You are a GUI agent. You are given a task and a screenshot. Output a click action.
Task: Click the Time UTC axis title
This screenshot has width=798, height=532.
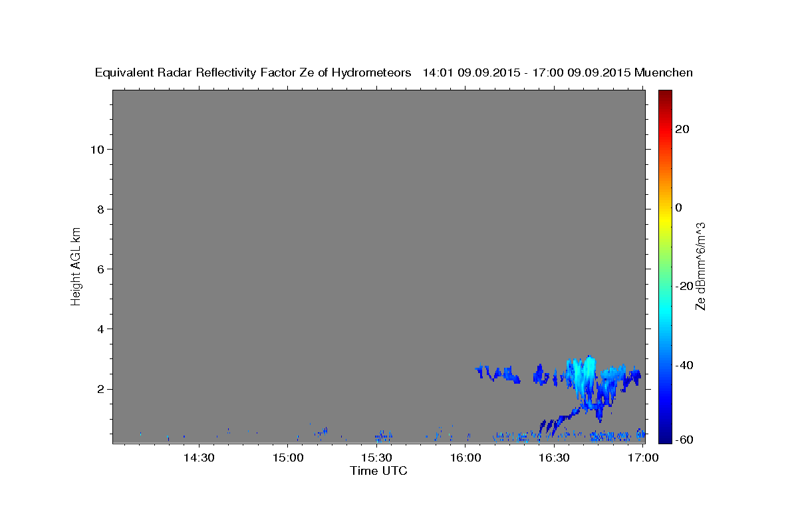(378, 471)
